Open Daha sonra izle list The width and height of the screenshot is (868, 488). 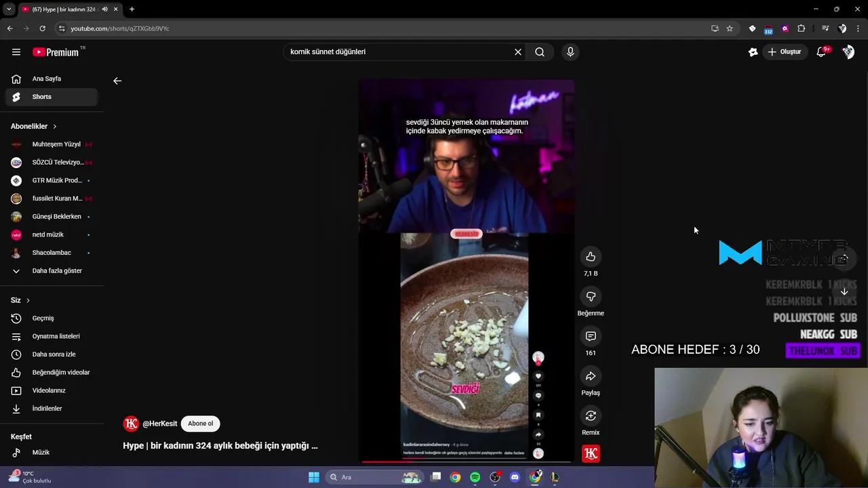pyautogui.click(x=52, y=354)
